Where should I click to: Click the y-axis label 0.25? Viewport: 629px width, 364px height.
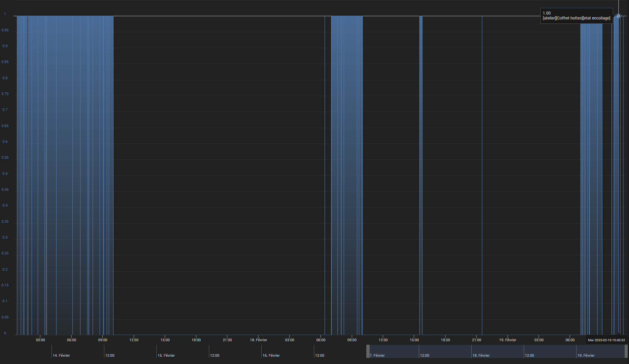5,253
